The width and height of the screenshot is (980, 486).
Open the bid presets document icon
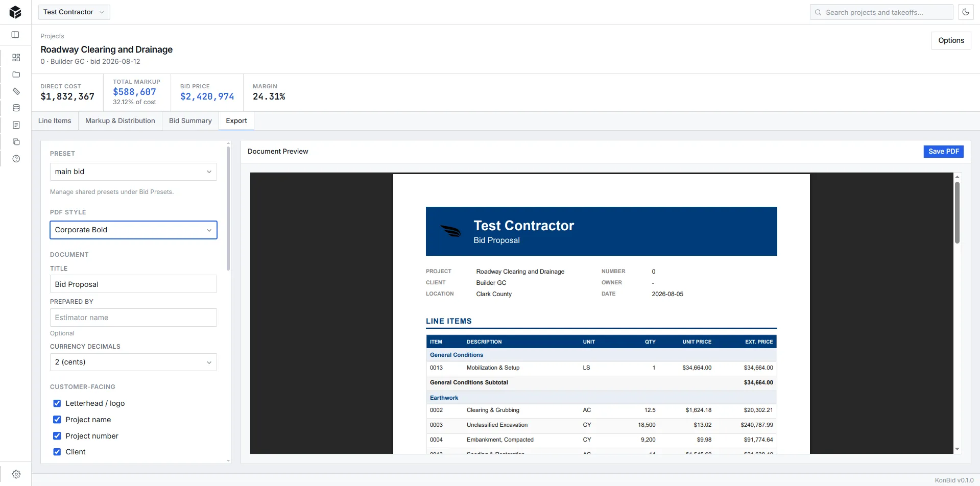tap(16, 125)
